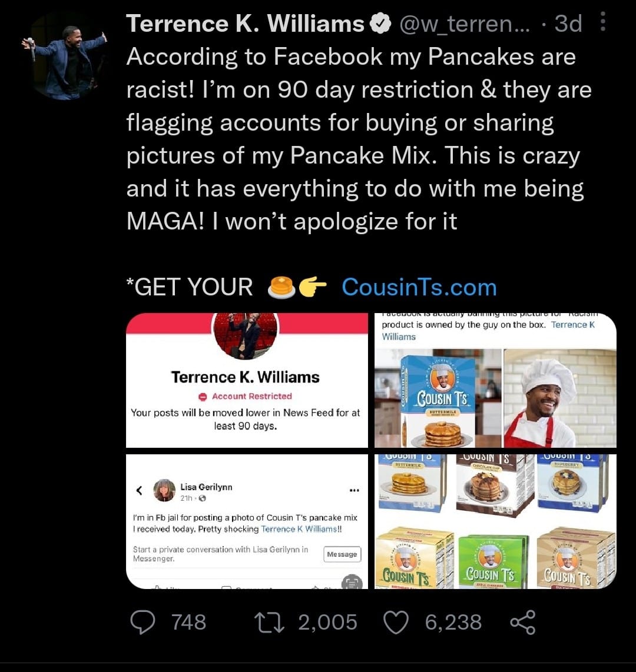The image size is (636, 672).
Task: Click the verified badge beside Terrence K. Williams
Action: click(x=380, y=24)
